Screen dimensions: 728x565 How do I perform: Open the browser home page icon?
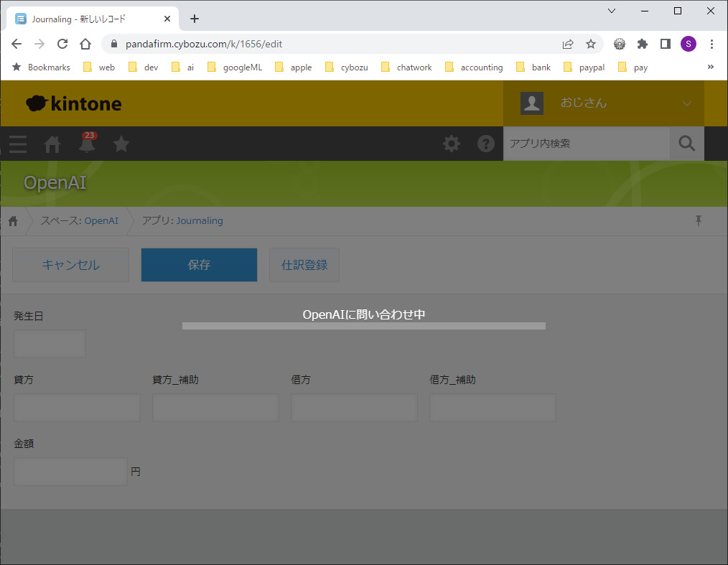(x=85, y=44)
